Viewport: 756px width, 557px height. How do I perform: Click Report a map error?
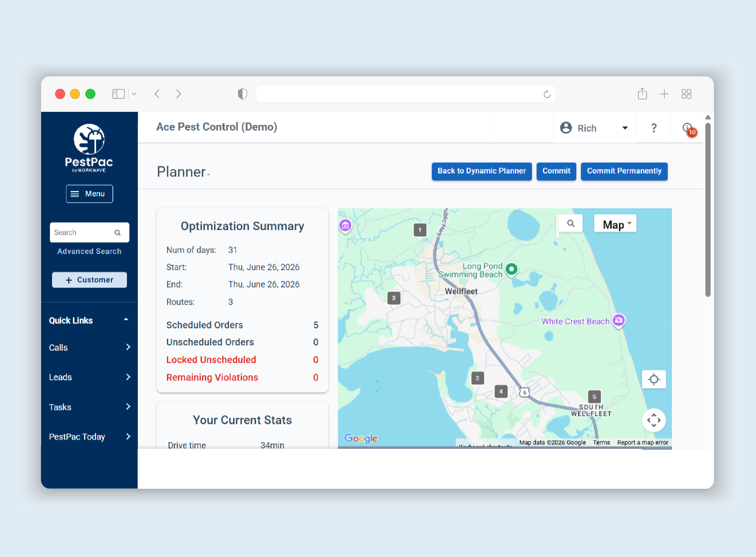point(642,442)
